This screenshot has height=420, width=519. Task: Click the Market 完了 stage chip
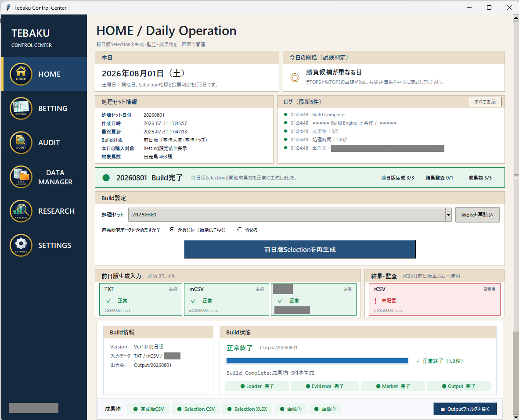click(393, 386)
